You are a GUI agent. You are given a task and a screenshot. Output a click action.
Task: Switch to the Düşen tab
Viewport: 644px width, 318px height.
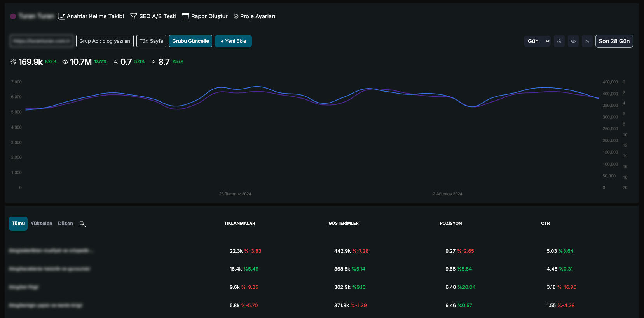pos(65,224)
